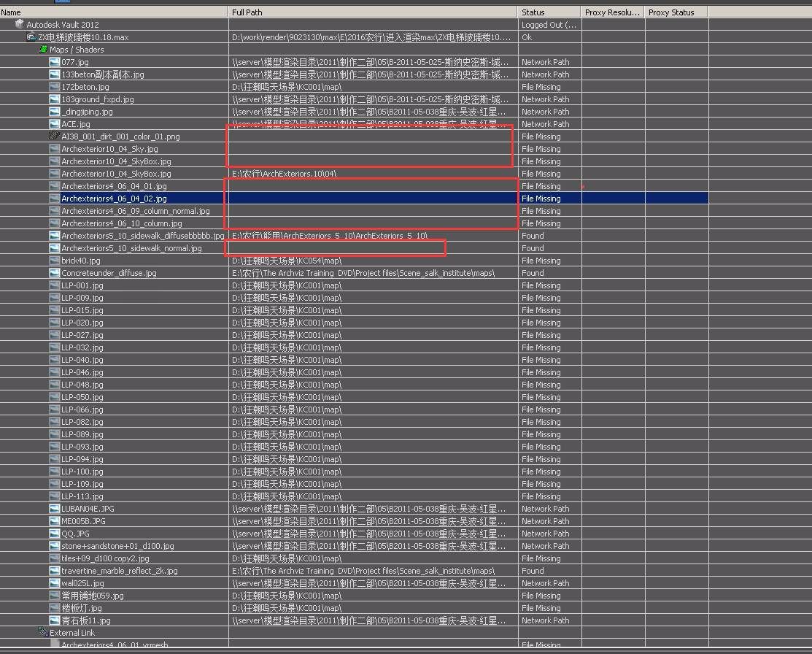Sort by the Full Path column header

[x=372, y=12]
